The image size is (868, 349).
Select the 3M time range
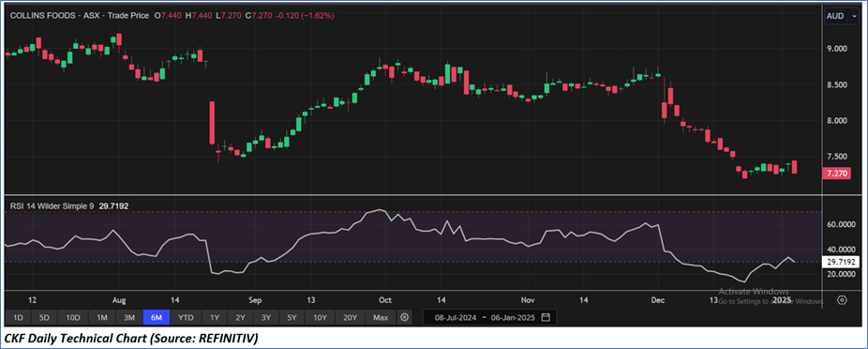[129, 317]
